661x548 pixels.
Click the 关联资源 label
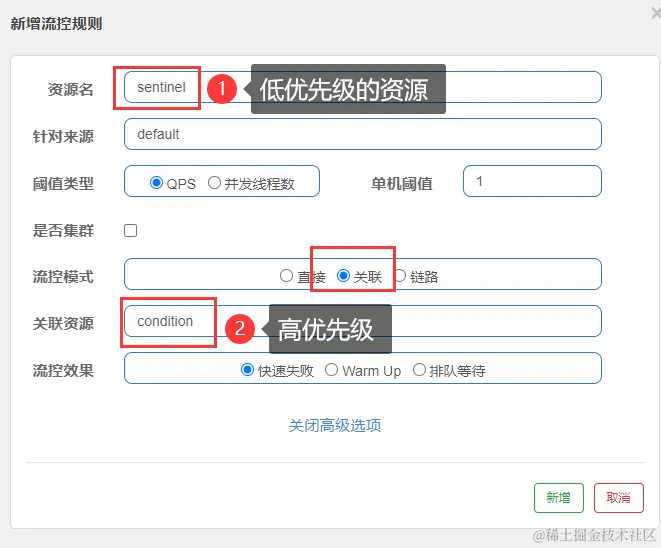63,324
